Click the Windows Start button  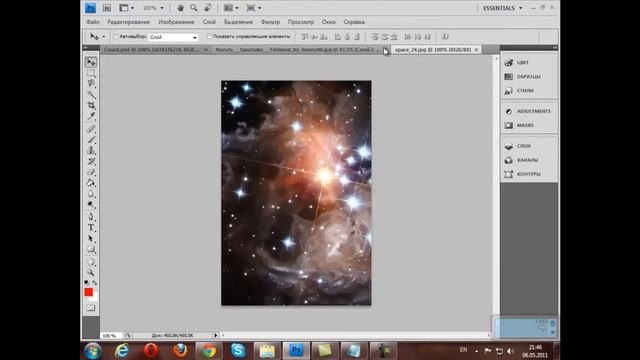coord(93,351)
